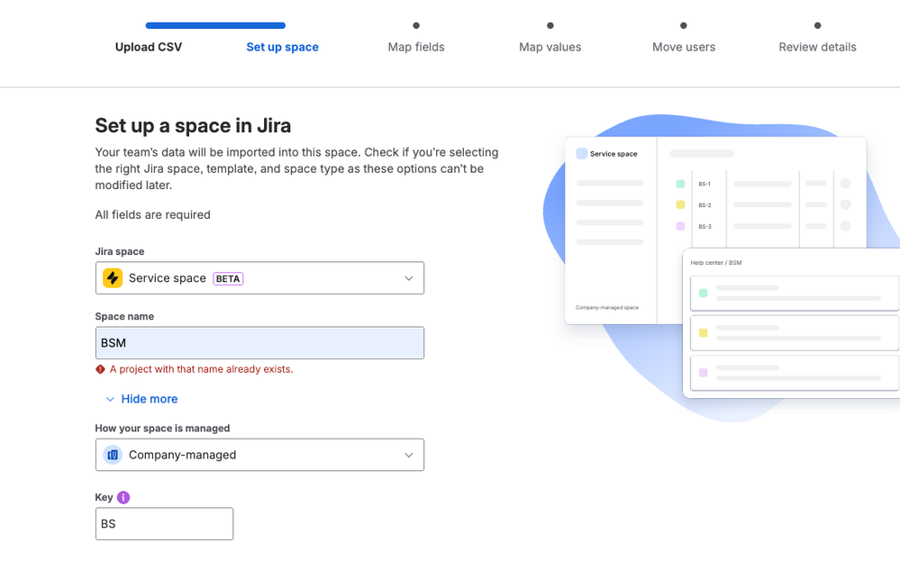Click the Space name label
900x588 pixels.
click(x=124, y=317)
